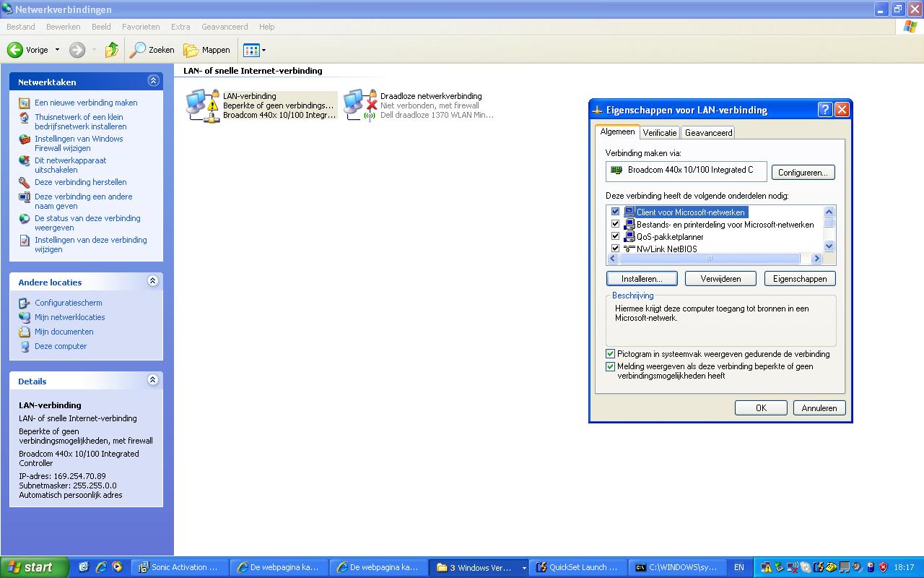Click the rename connection icon
This screenshot has height=578, width=924.
click(x=25, y=197)
